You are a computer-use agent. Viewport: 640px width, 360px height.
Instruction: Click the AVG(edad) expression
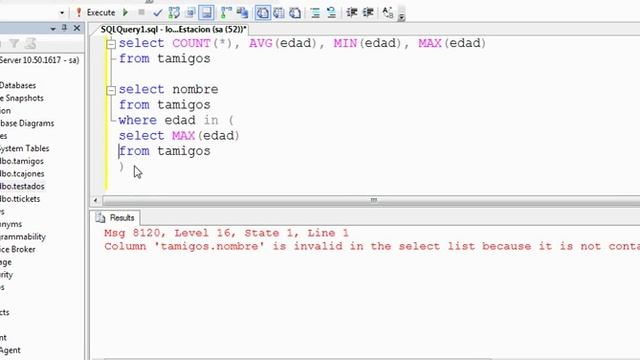click(x=283, y=43)
